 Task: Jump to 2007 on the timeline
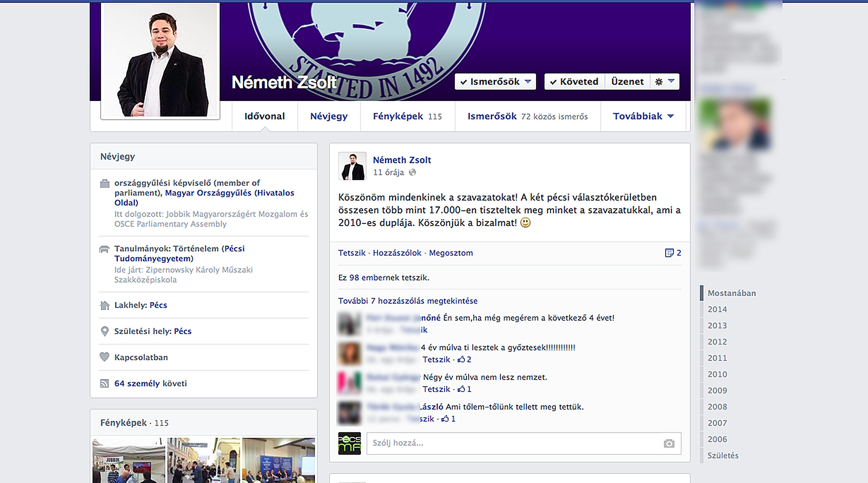tap(717, 423)
